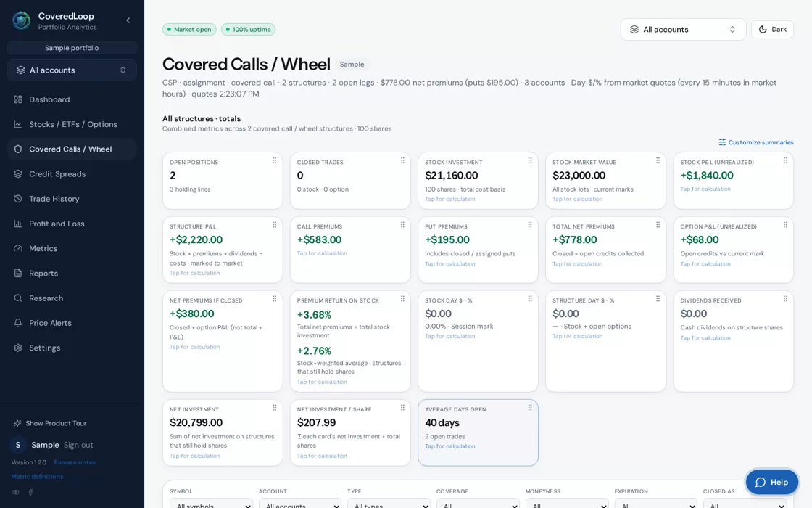812x508 pixels.
Task: Grab the Average Days Open card drag handle
Action: (530, 408)
